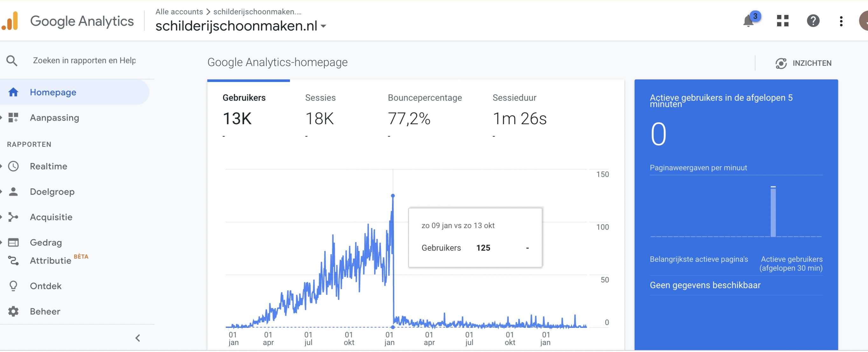The height and width of the screenshot is (352, 868).
Task: Open the notifications bell
Action: point(748,21)
